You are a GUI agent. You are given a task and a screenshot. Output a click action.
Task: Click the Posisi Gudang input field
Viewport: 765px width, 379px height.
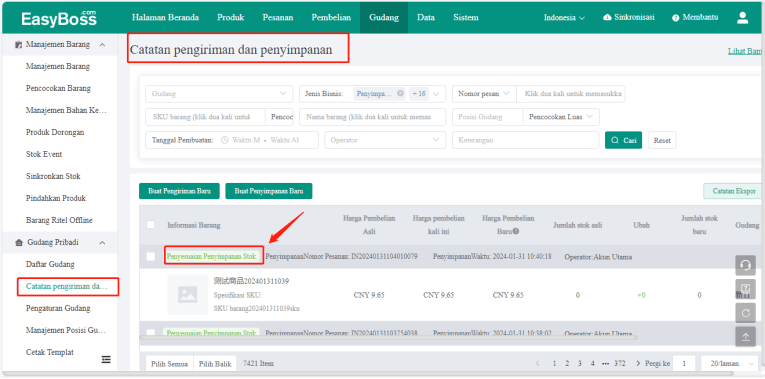[x=487, y=117]
